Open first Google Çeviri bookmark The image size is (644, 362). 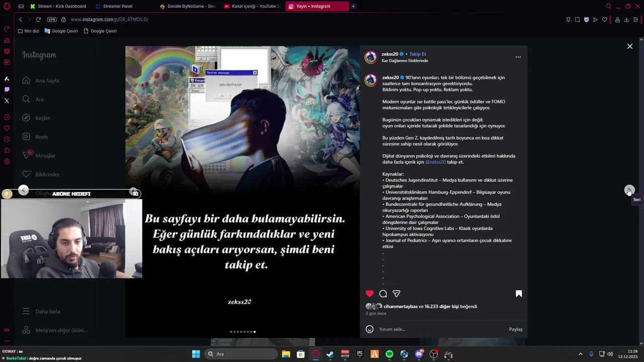click(61, 31)
